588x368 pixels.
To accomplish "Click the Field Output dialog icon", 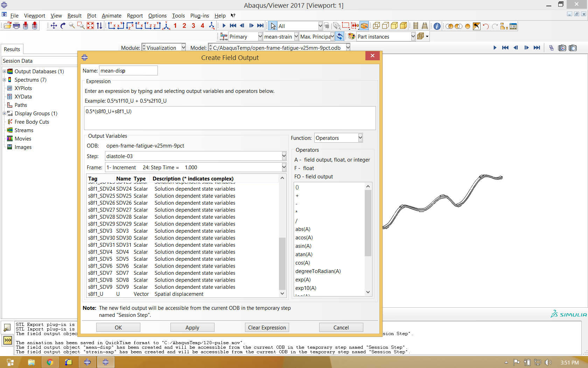I will [224, 36].
